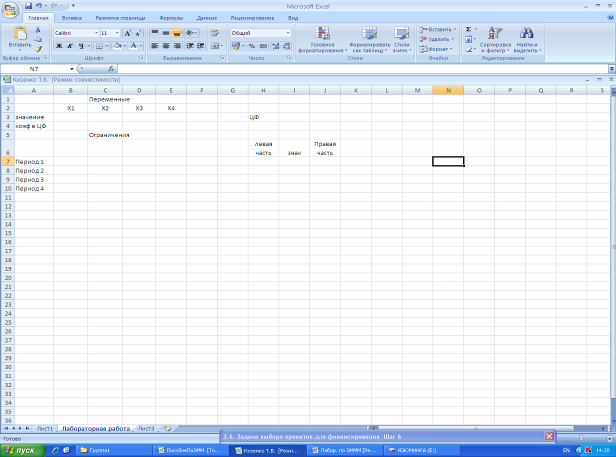Screen dimensions: 616x457
Task: Click the insert function fx button
Action: click(x=111, y=69)
